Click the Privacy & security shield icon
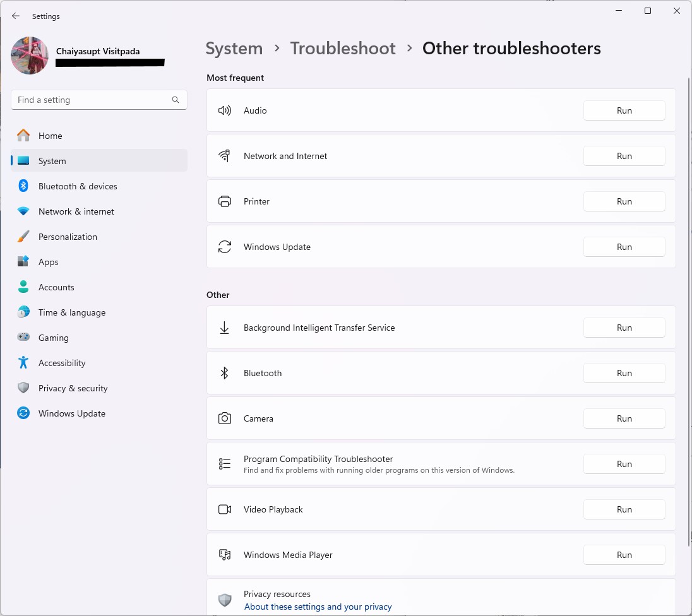The width and height of the screenshot is (692, 616). tap(23, 388)
